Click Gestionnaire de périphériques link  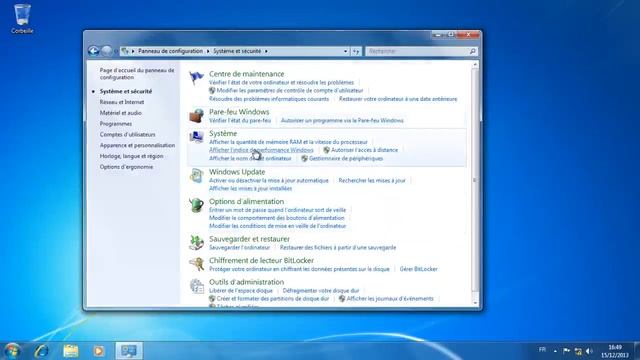[x=346, y=159]
